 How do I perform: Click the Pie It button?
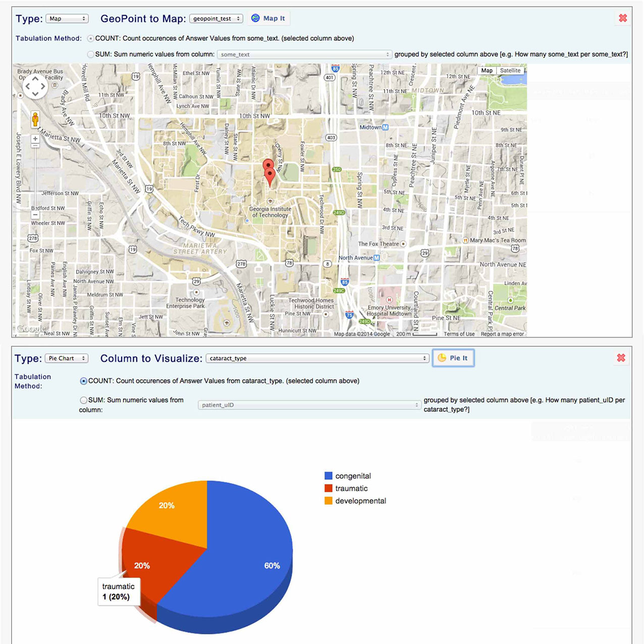click(x=453, y=358)
